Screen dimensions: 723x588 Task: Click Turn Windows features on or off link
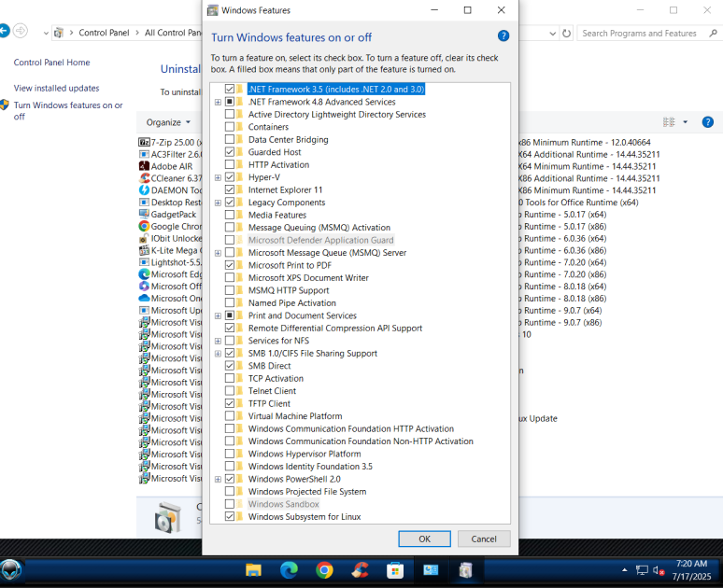pos(68,110)
